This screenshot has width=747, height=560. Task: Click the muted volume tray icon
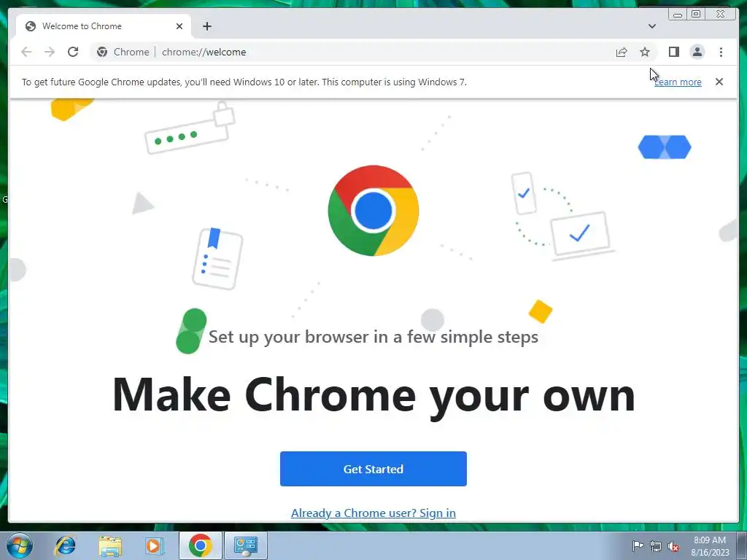(x=673, y=546)
